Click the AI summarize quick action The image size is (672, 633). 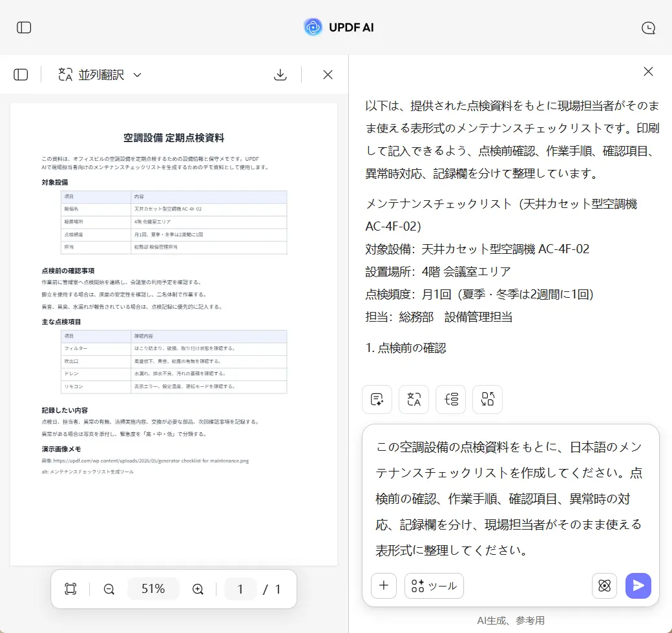click(377, 399)
